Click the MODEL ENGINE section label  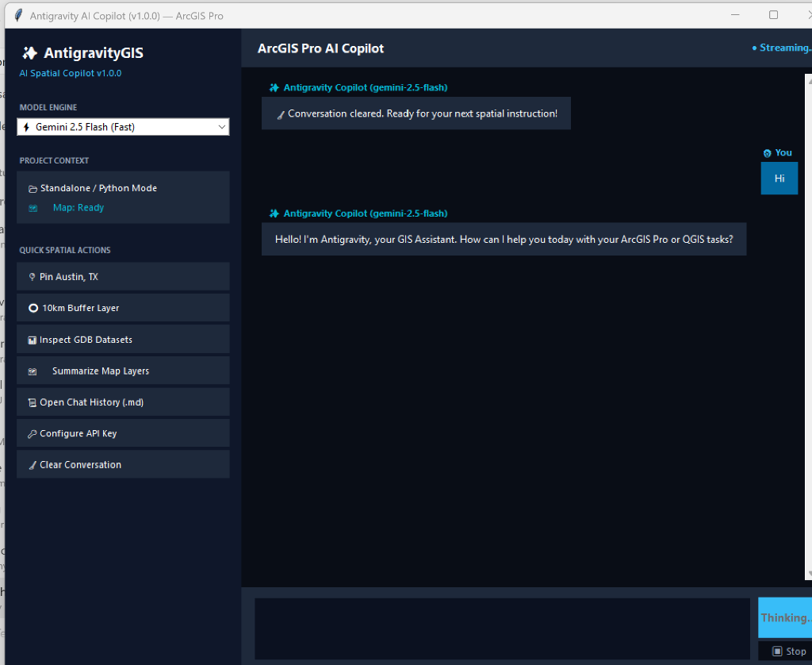pyautogui.click(x=48, y=107)
